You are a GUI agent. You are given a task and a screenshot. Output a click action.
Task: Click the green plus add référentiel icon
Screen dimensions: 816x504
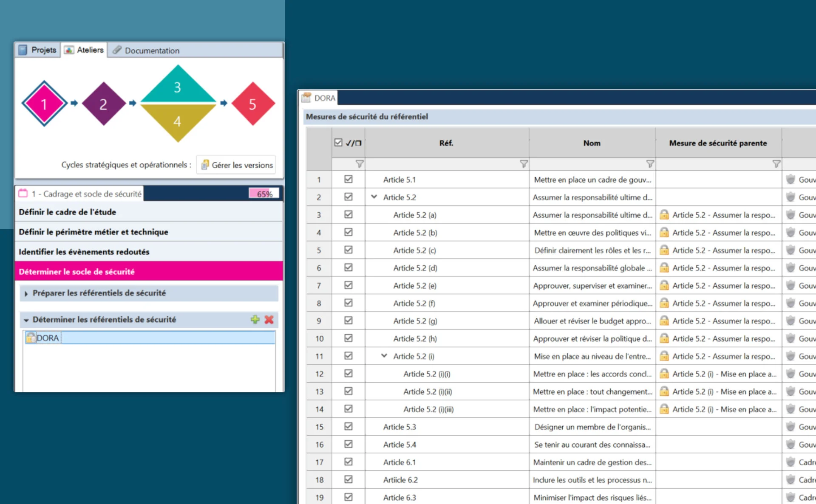[255, 320]
